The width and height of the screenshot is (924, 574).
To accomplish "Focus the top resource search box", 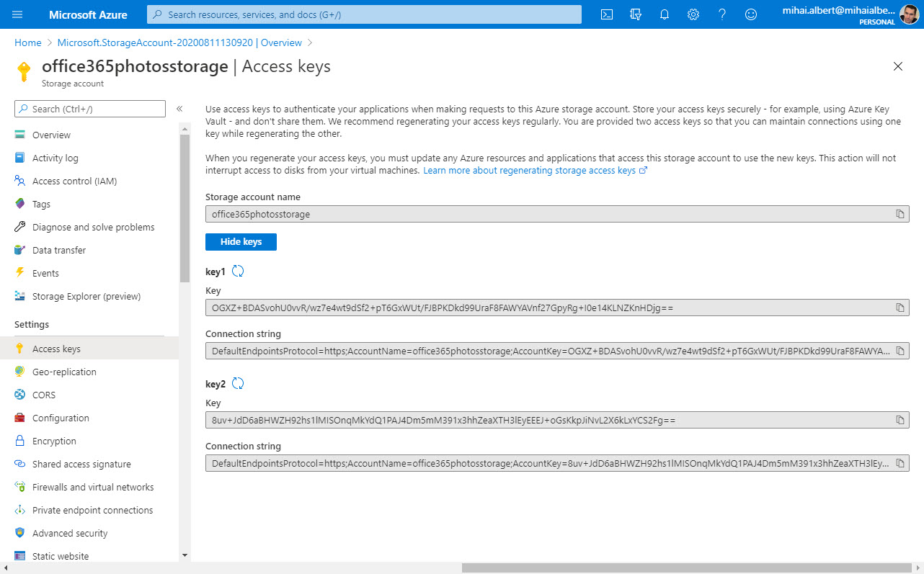I will (364, 14).
